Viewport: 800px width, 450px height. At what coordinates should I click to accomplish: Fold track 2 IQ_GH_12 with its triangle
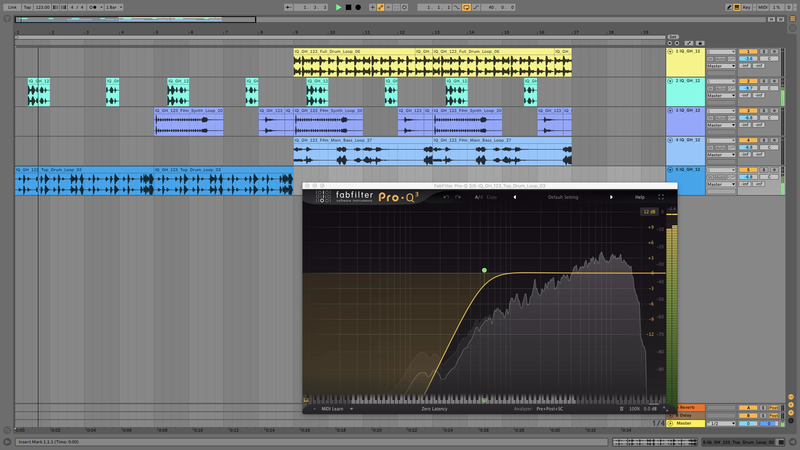(x=670, y=81)
